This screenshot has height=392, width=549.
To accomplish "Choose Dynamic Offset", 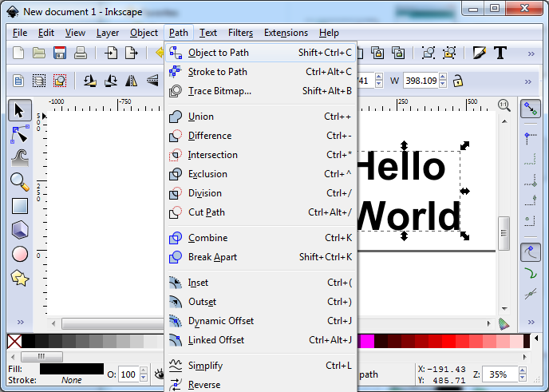I will click(260, 321).
